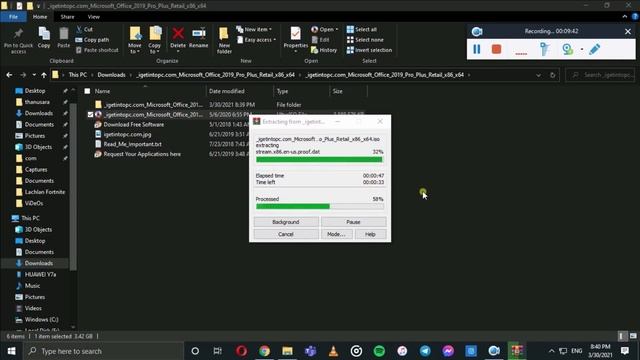Viewport: 640px width, 360px height.
Task: Select Read_Me_Important.txt file
Action: [x=133, y=144]
